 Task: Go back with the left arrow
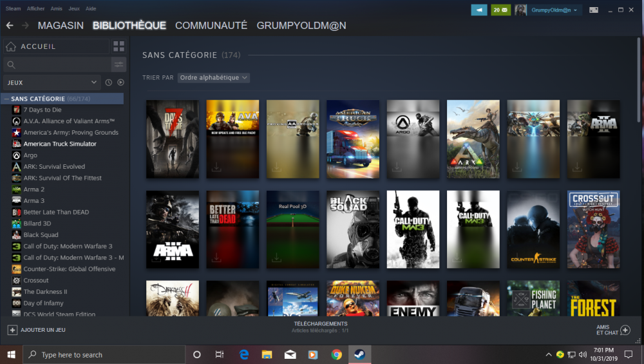(10, 26)
